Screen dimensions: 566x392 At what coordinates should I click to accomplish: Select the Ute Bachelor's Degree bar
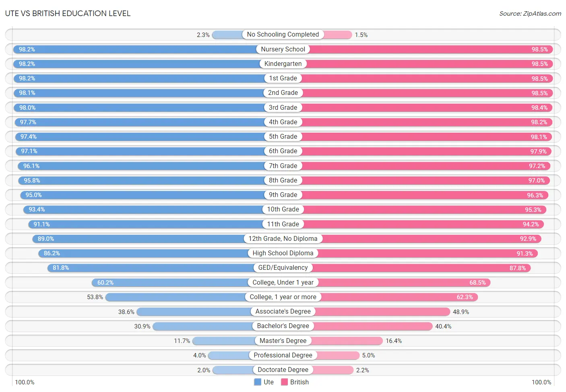pos(203,326)
